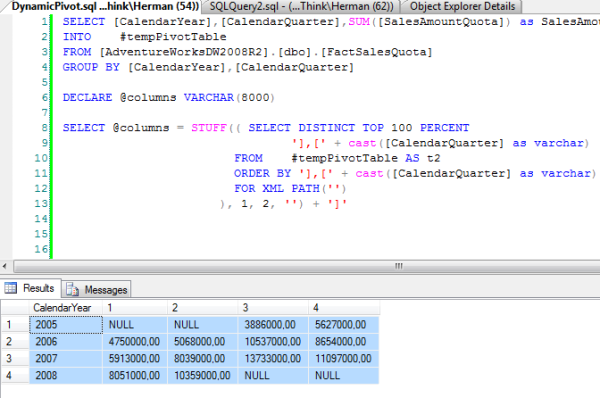Select column header 3 in results
This screenshot has height=398, width=600.
pyautogui.click(x=273, y=308)
